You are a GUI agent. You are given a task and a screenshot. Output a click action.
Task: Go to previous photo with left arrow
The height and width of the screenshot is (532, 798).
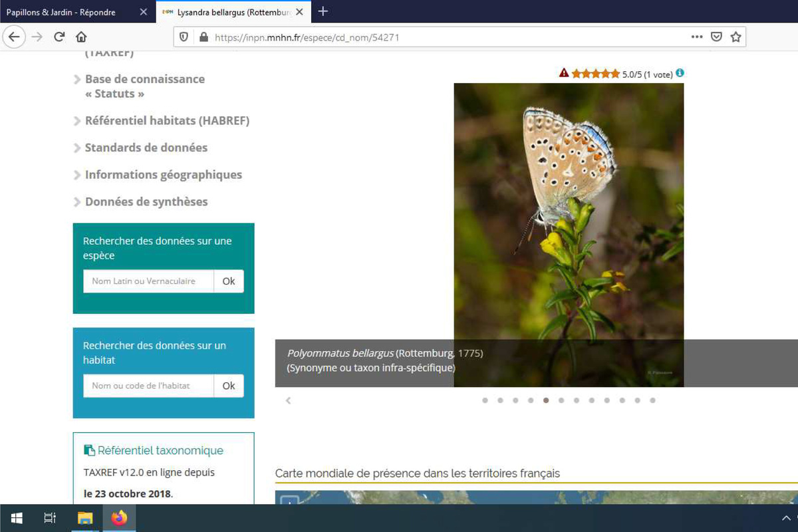(x=288, y=400)
